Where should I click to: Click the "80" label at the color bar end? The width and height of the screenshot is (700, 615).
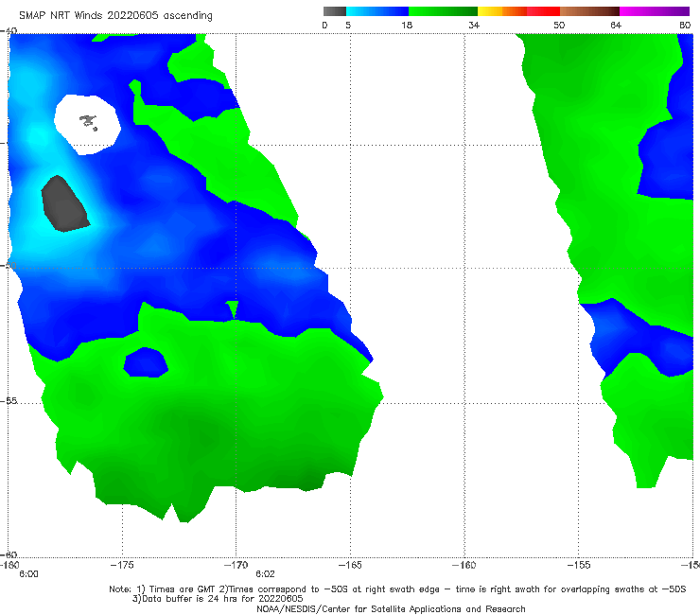685,25
